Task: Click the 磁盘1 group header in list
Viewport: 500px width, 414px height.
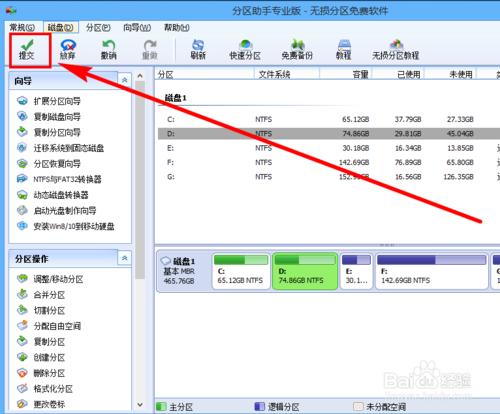Action: tap(176, 98)
